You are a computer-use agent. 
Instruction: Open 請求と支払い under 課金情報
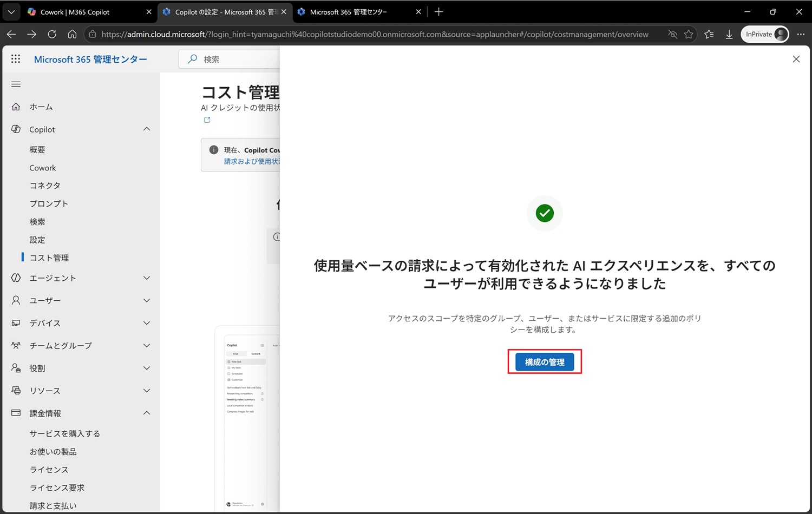pyautogui.click(x=53, y=506)
